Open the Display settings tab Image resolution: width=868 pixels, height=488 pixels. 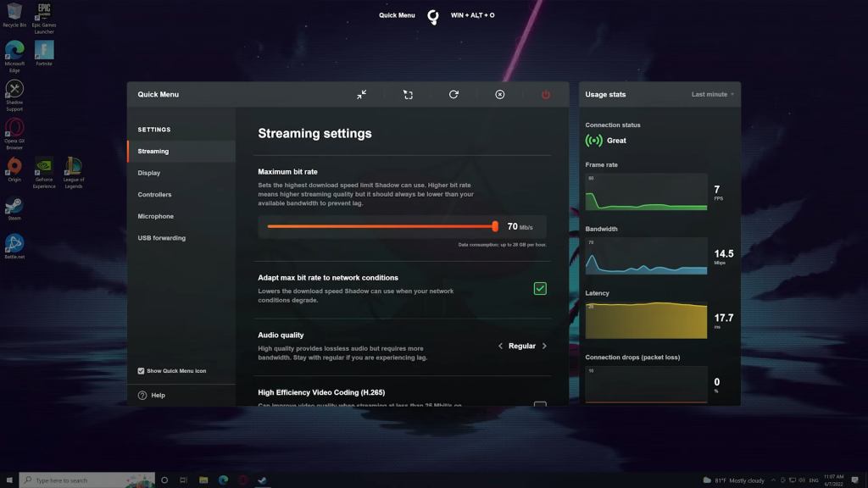tap(181, 173)
